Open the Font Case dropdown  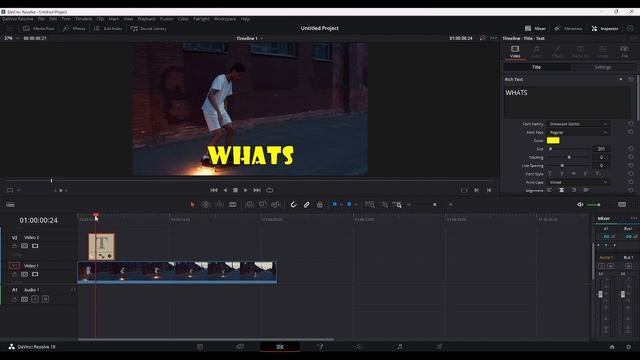578,182
